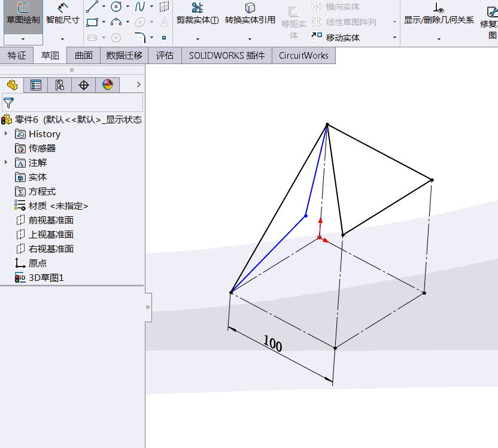
Task: Select the Point sketch tool
Action: click(164, 38)
